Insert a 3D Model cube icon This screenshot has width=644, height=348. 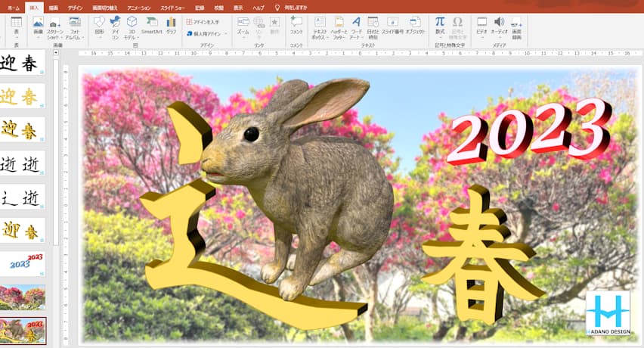(x=132, y=22)
